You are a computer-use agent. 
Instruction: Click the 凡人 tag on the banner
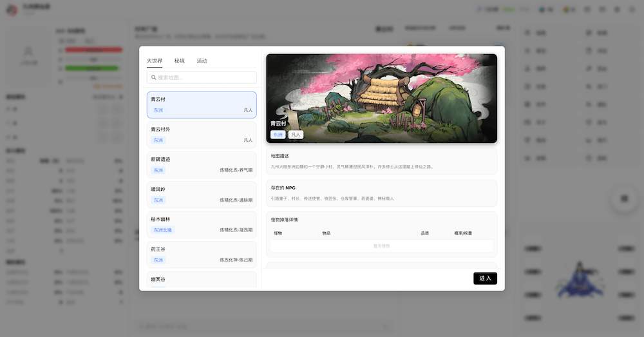click(296, 135)
